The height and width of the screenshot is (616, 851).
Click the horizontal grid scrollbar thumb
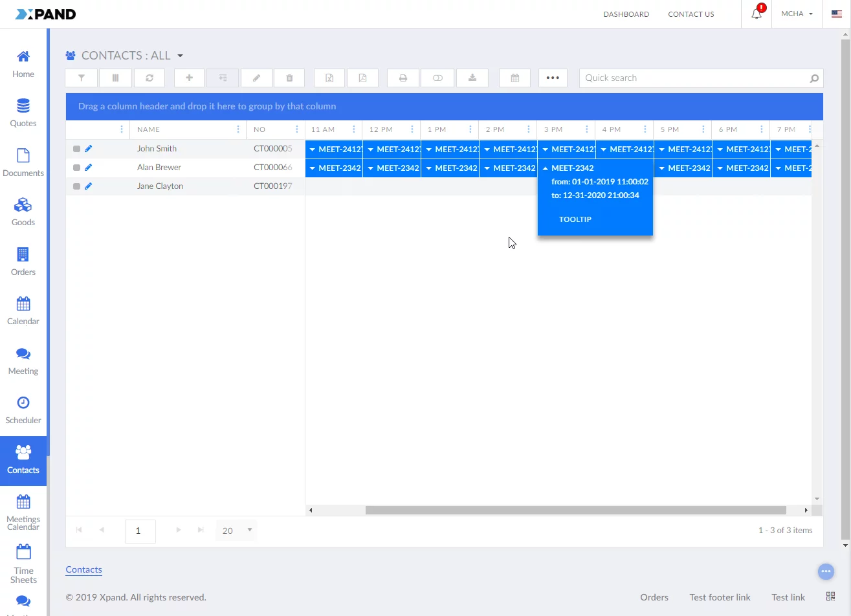(575, 511)
